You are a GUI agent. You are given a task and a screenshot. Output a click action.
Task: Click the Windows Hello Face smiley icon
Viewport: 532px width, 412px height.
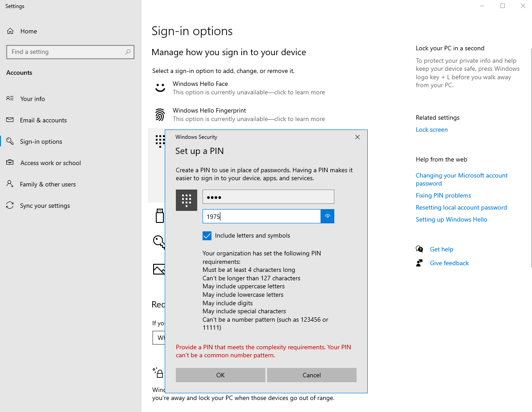pos(160,88)
